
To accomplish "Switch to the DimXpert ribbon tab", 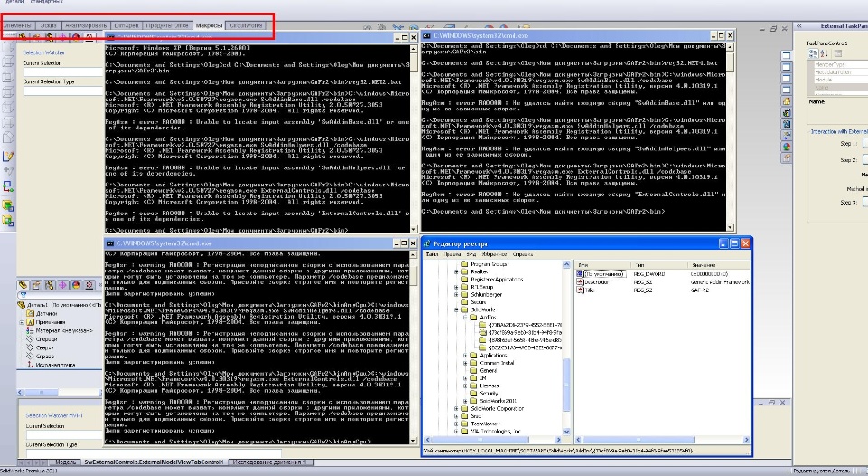I will coord(127,25).
